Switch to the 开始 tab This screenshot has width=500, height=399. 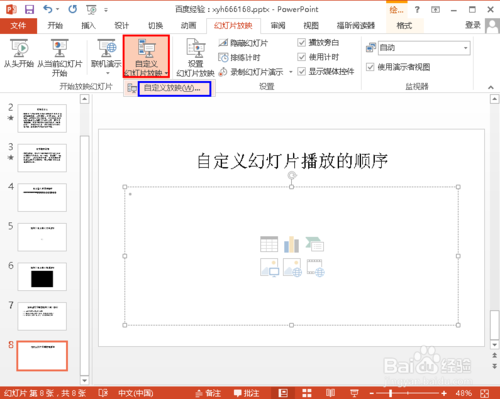tap(55, 25)
